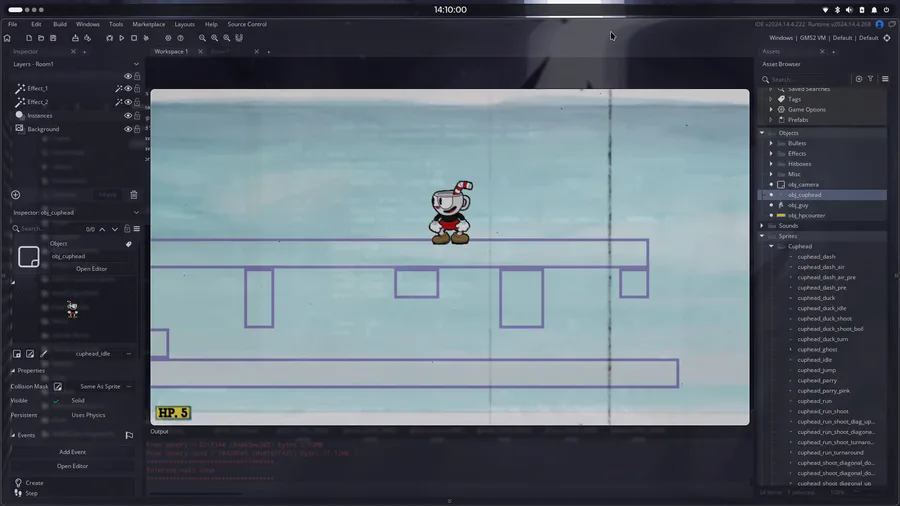Stop the running game from the toolbar
Image resolution: width=900 pixels, height=506 pixels.
point(134,38)
